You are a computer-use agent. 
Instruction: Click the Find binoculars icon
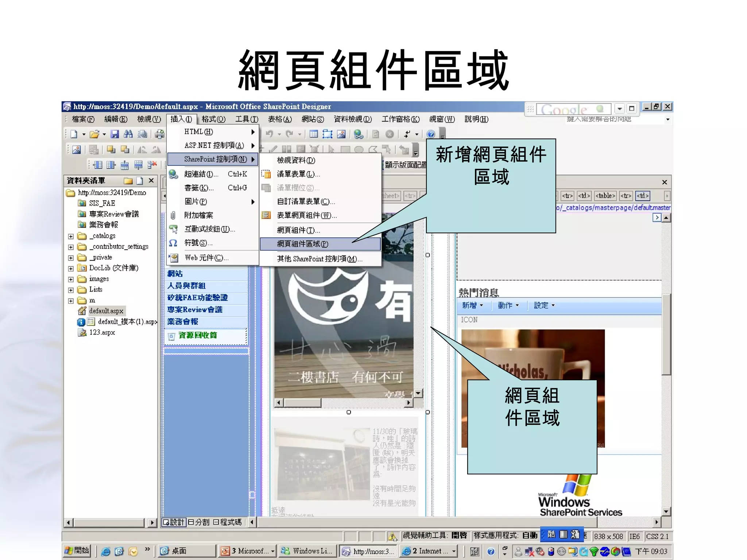click(128, 134)
